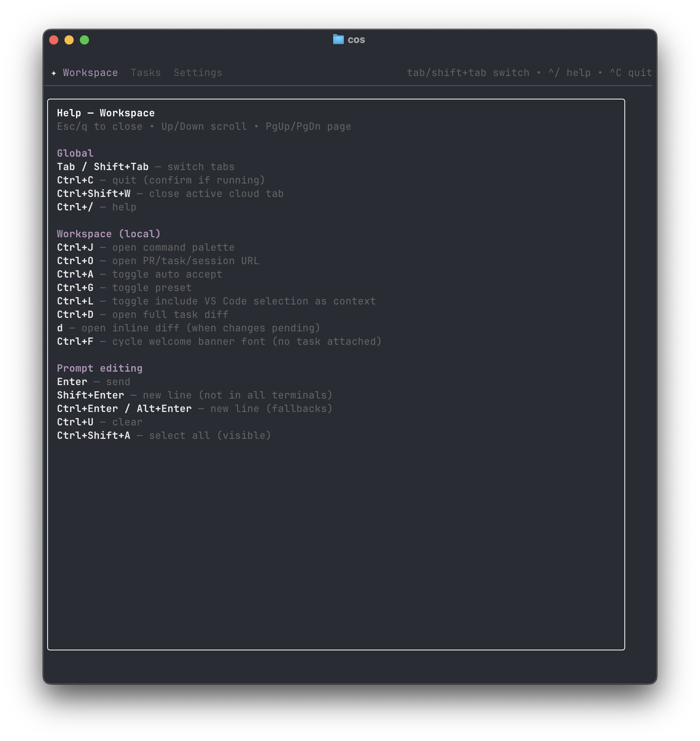
Task: Click the "Workspace (local)" section header
Action: pyautogui.click(x=109, y=233)
